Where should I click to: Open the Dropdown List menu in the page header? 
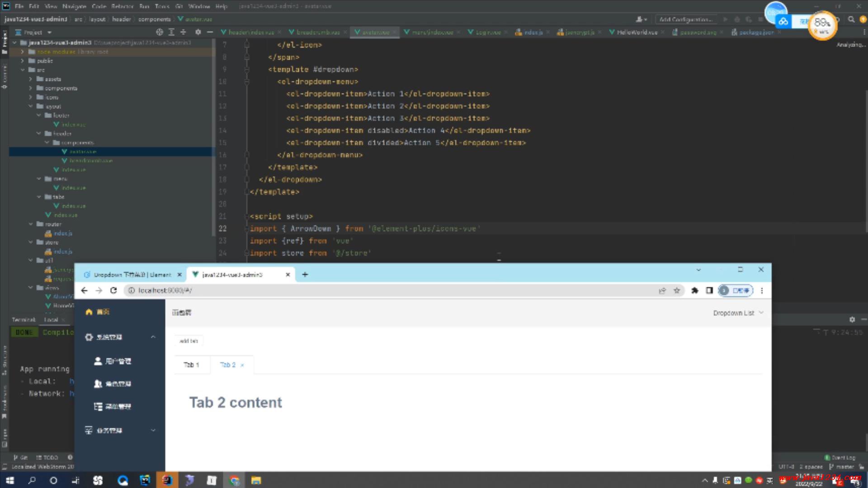[x=738, y=313]
